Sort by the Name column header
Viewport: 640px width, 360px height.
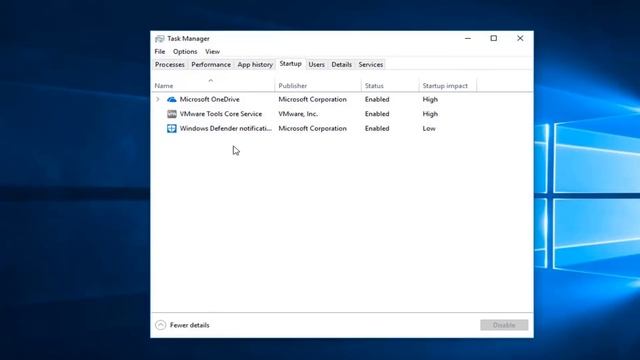point(213,85)
